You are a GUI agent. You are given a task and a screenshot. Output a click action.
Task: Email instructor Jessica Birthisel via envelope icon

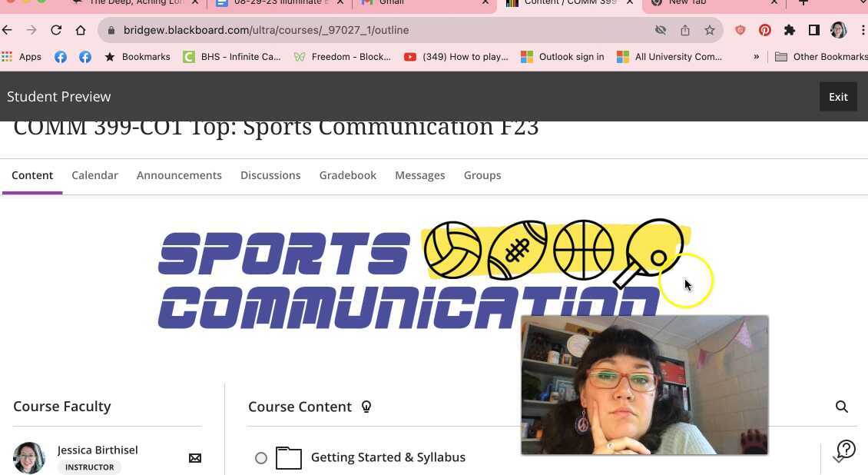click(195, 457)
